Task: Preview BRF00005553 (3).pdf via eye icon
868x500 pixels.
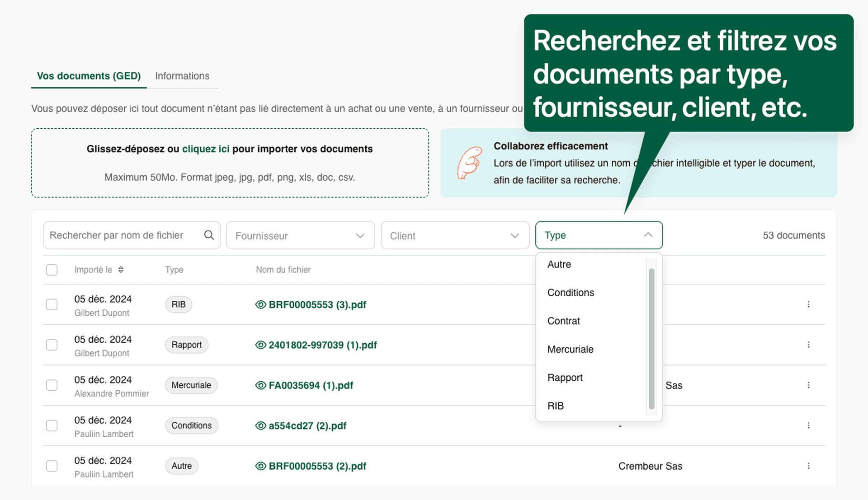Action: tap(260, 304)
